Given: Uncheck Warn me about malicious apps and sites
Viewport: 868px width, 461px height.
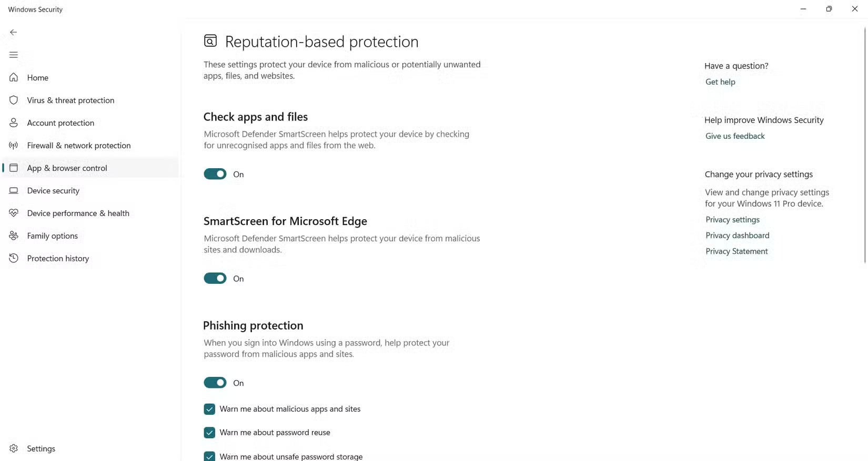Looking at the screenshot, I should pos(209,408).
